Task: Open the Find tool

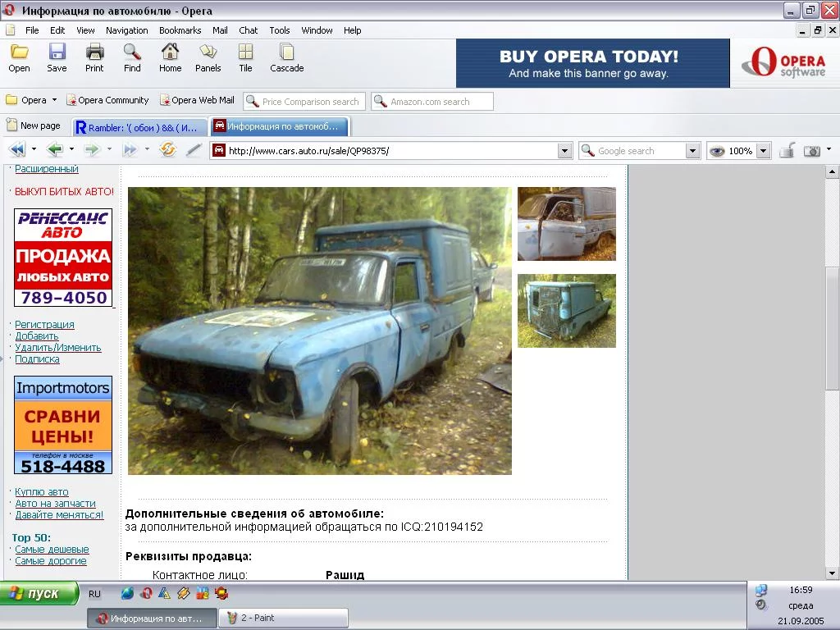Action: tap(132, 58)
